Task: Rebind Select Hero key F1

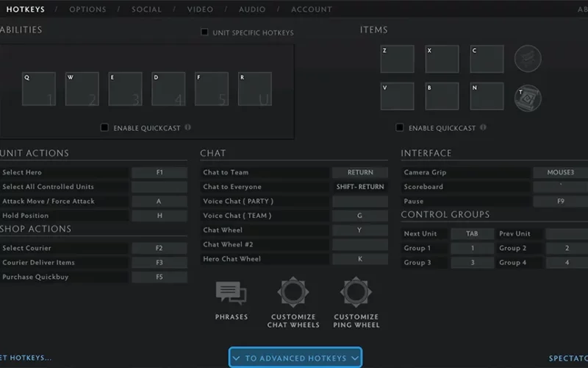Action: (159, 172)
